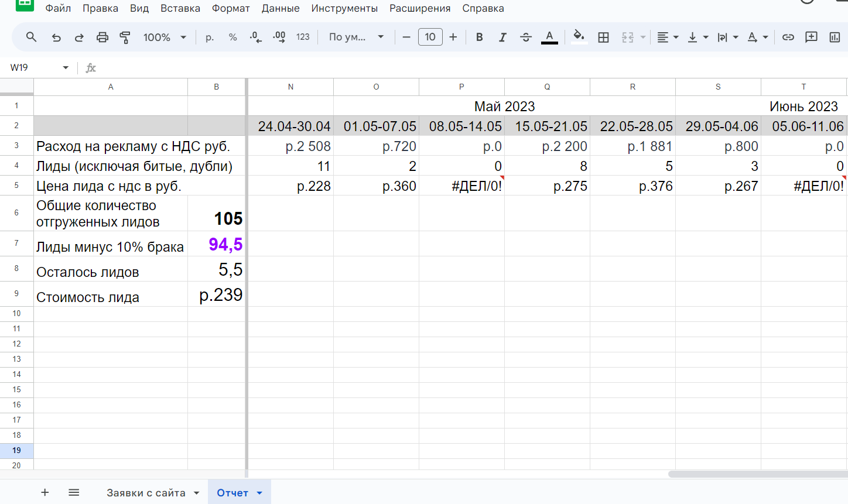Toggle bold formatting

pyautogui.click(x=480, y=37)
